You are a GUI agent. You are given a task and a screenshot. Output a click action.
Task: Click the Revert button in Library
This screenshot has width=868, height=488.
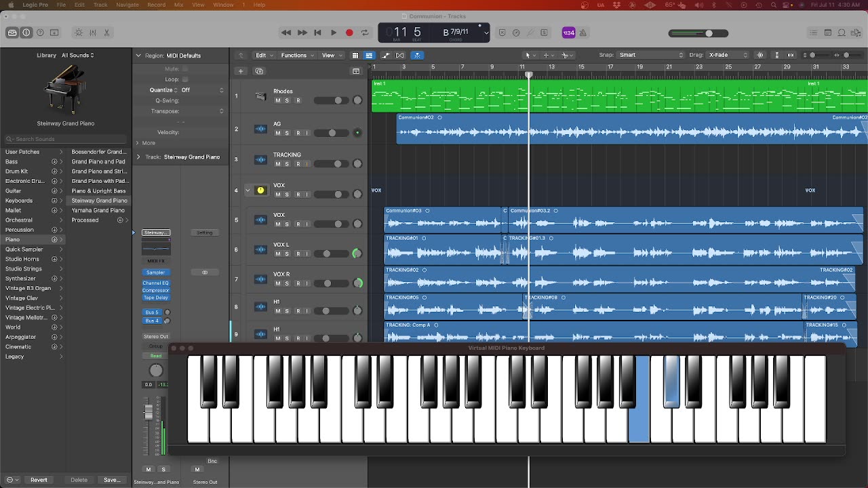[x=39, y=480]
